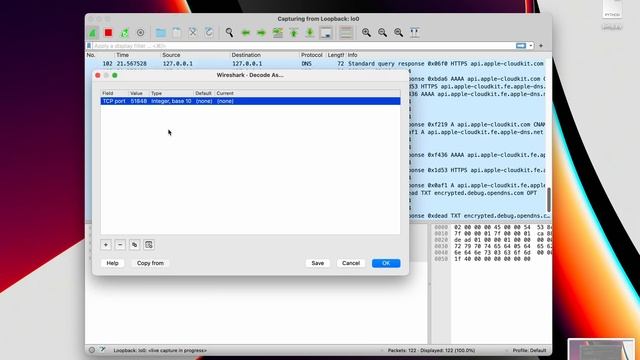Toggle packet list colorization
This screenshot has width=640, height=360.
(x=346, y=33)
